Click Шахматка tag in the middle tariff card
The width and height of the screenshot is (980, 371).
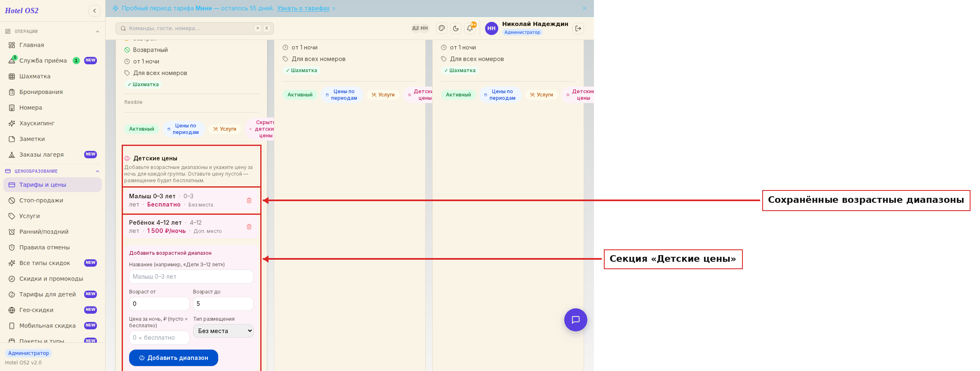pos(302,70)
